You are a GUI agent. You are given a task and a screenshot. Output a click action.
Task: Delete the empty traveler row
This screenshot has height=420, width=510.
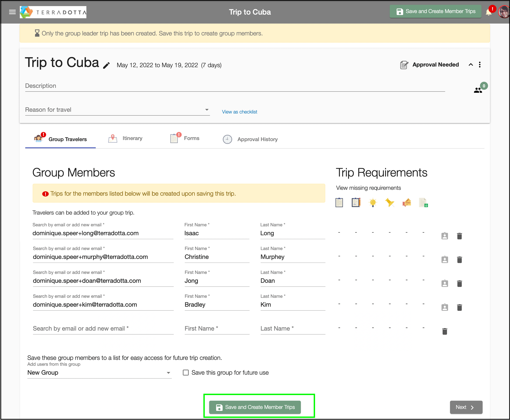[x=445, y=331]
